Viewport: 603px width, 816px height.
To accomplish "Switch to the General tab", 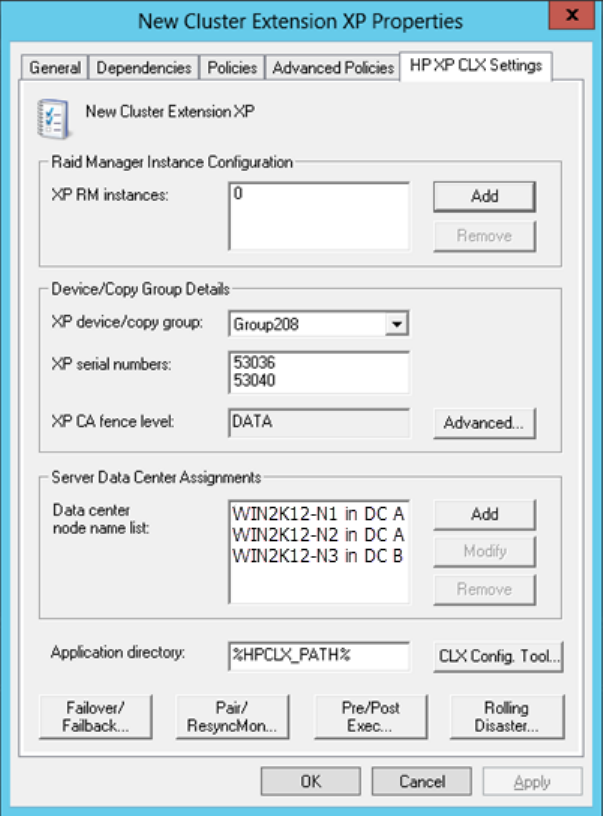I will pyautogui.click(x=55, y=68).
